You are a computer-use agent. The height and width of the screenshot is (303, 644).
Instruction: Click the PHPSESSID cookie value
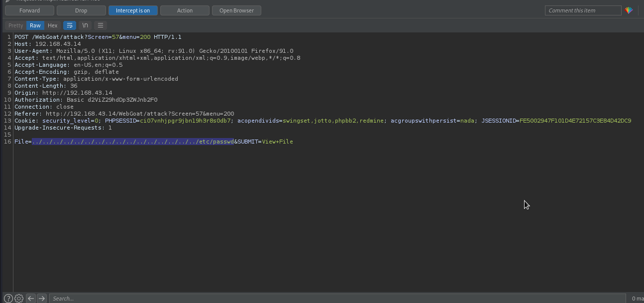(x=185, y=121)
